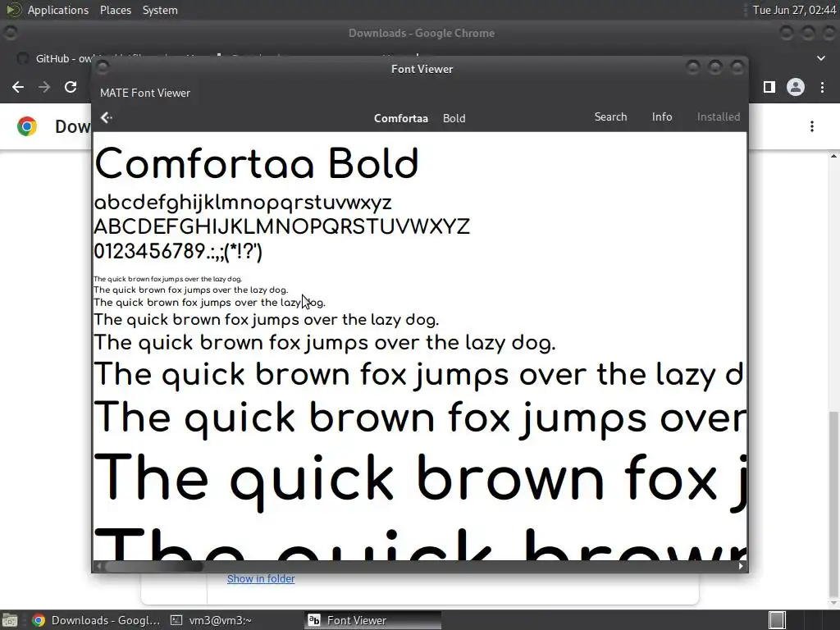Image resolution: width=840 pixels, height=630 pixels.
Task: Click the digits and punctuation sample line
Action: 178,251
